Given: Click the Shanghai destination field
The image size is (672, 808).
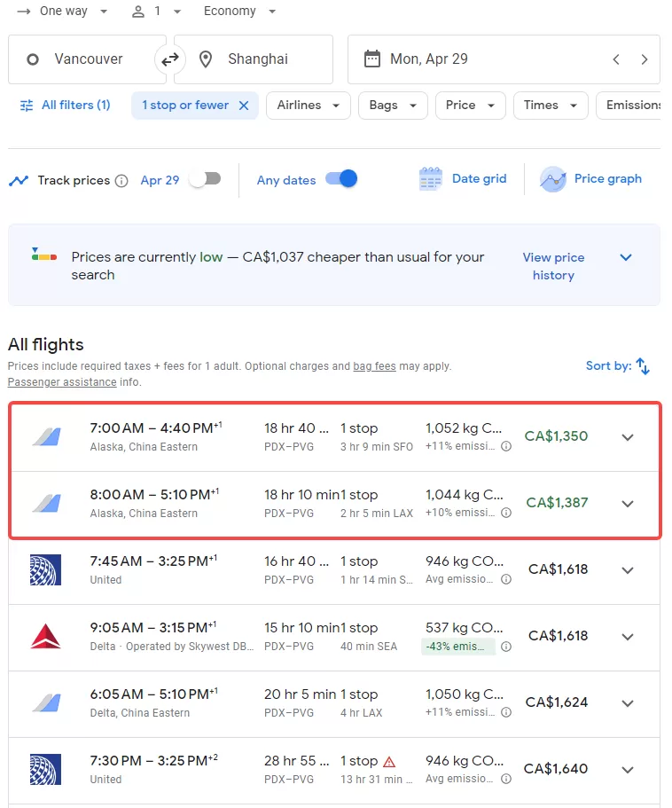Looking at the screenshot, I should (254, 59).
